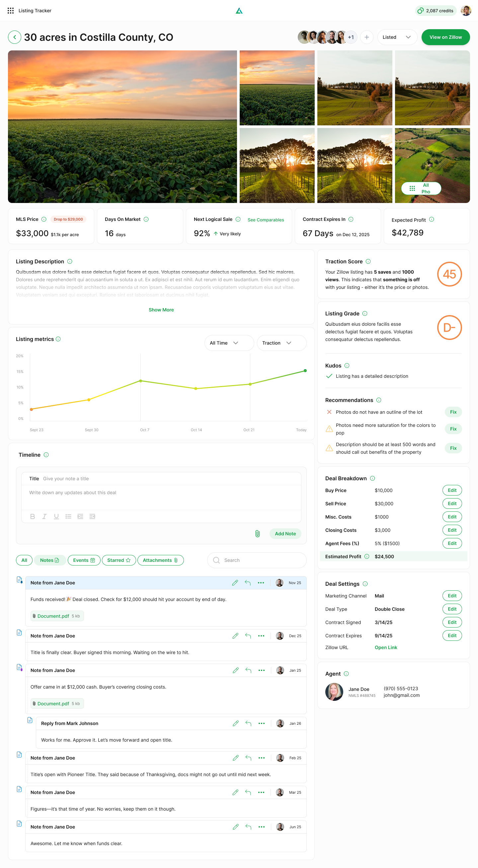The image size is (478, 868).
Task: Edit the Nov 25 note with pencil
Action: (235, 583)
